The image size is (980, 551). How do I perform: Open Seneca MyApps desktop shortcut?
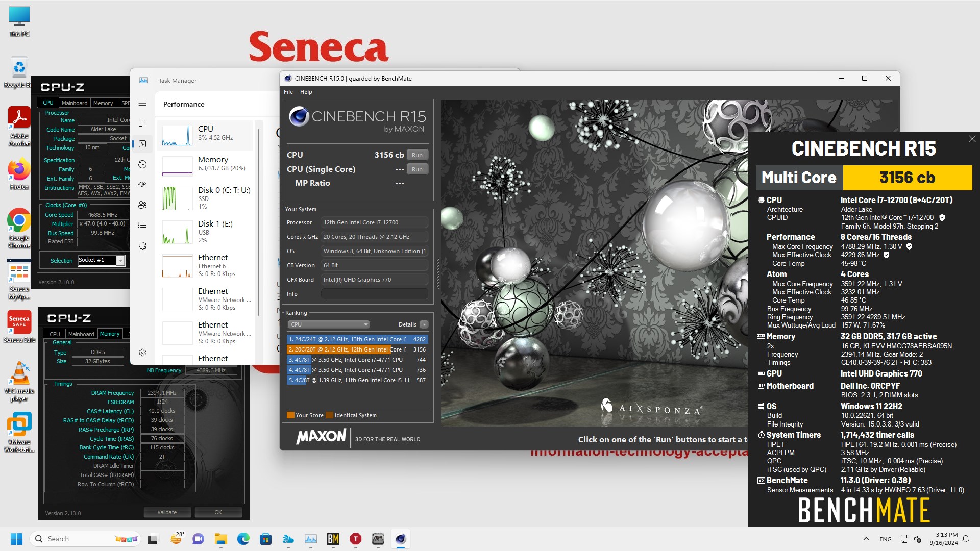(19, 280)
